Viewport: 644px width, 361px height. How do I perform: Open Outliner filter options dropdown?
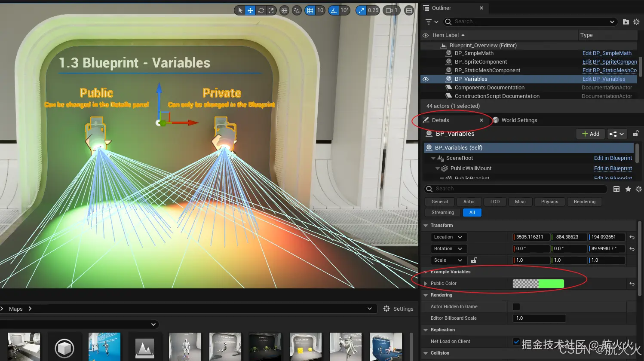pos(431,21)
